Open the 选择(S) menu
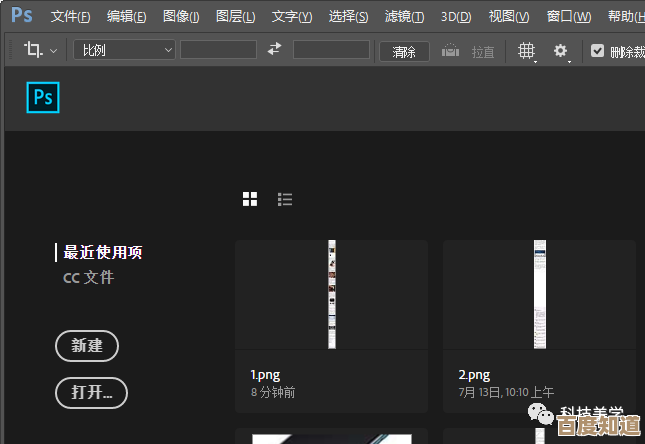 [x=348, y=16]
